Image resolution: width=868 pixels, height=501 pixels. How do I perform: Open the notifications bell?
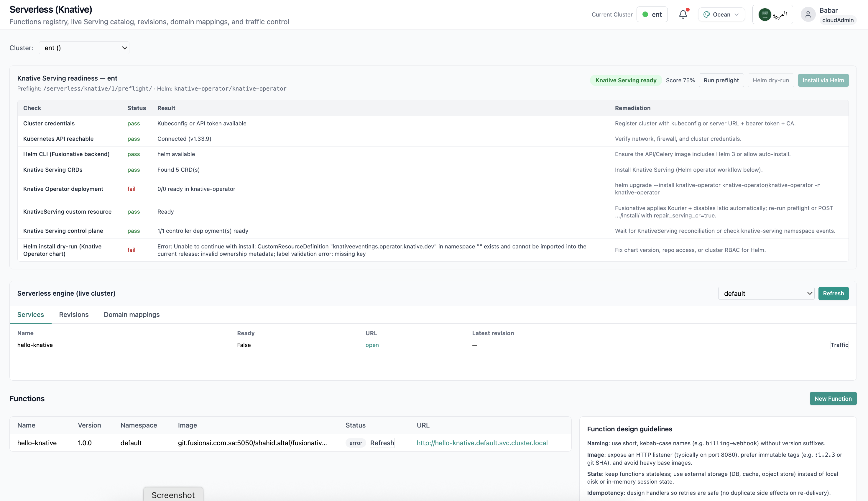pos(683,14)
